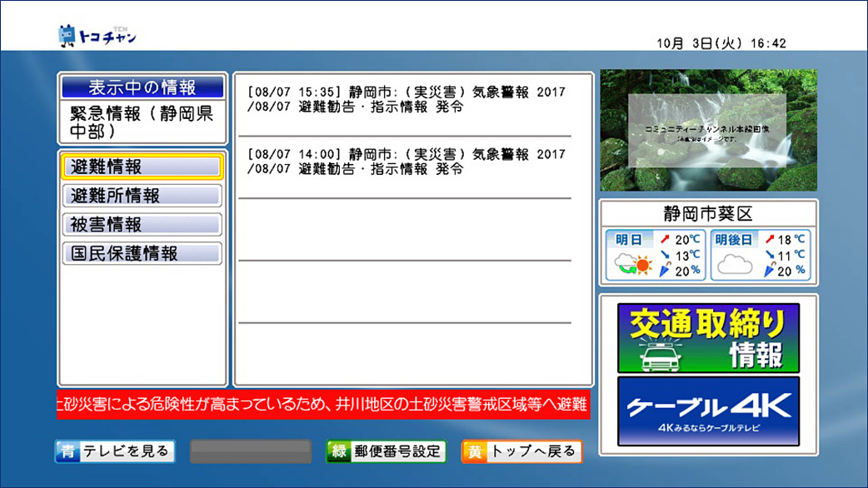The image size is (868, 488).
Task: Click the yellow 黄 color key icon
Action: (473, 451)
